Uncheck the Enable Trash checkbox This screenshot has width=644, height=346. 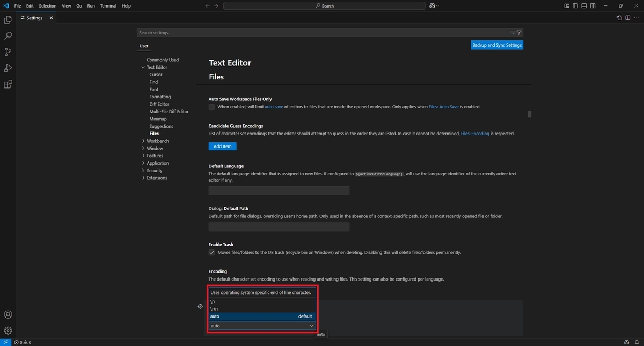coord(211,252)
